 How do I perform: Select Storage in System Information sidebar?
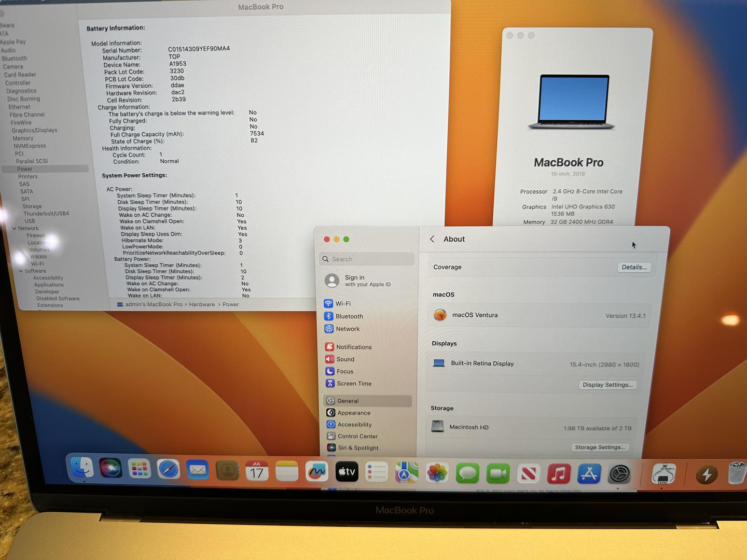(32, 206)
